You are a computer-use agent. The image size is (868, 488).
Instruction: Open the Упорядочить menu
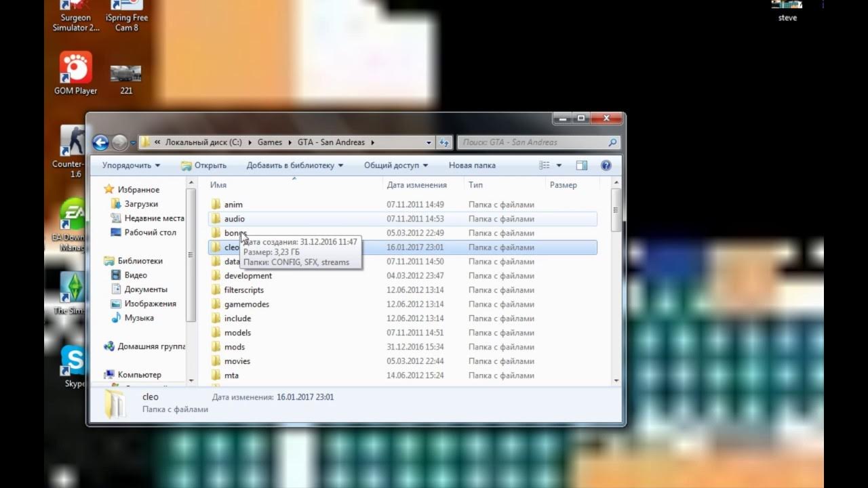tap(131, 165)
